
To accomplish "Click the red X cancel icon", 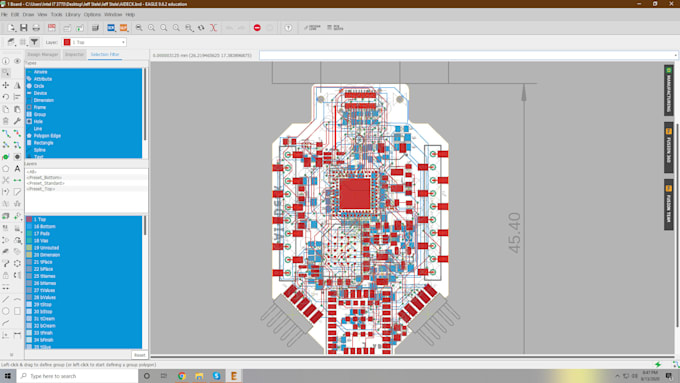I will point(213,28).
